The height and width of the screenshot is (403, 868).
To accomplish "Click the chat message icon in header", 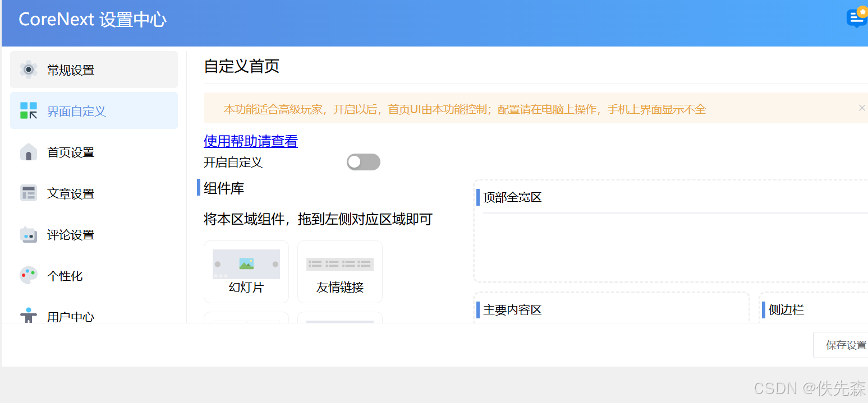I will (857, 18).
